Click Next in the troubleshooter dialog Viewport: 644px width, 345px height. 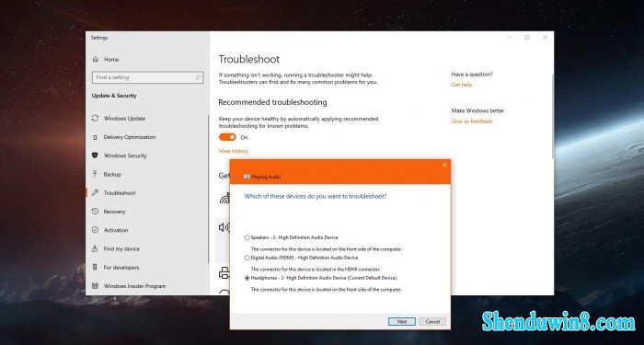point(402,322)
